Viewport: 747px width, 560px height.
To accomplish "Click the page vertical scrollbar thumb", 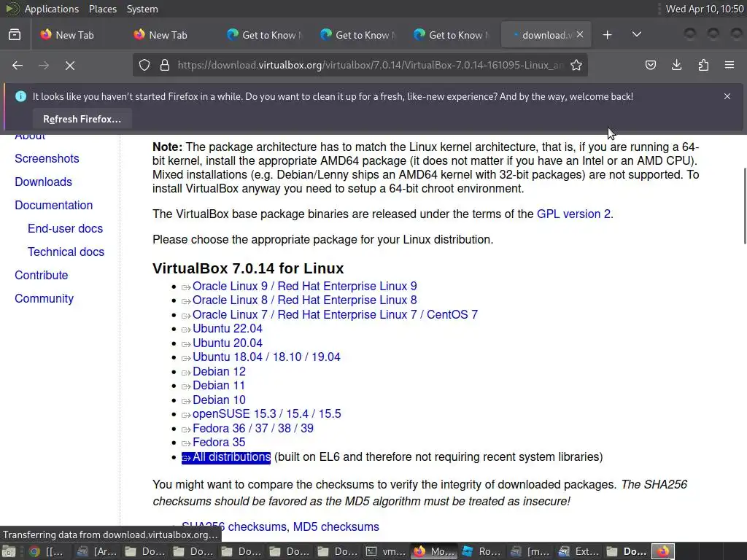I will pyautogui.click(x=744, y=206).
